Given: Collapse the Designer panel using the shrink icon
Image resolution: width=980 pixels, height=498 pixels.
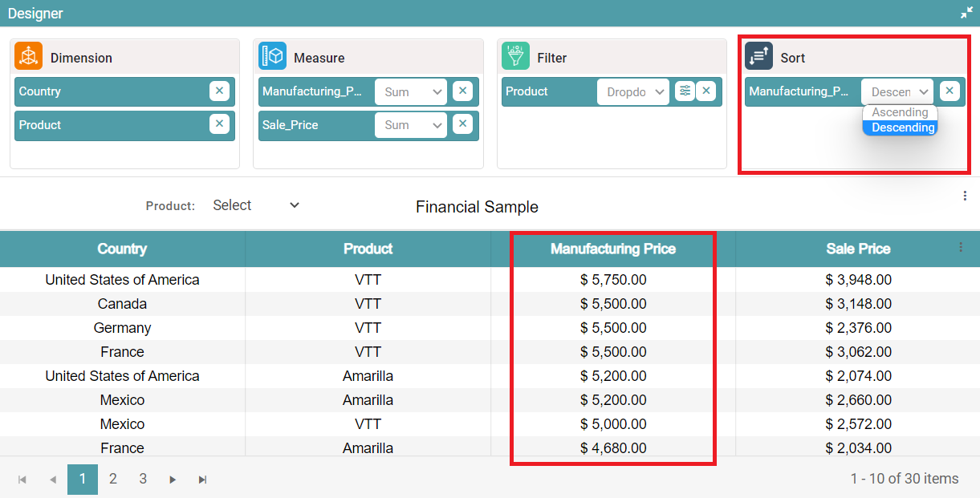Looking at the screenshot, I should (x=966, y=13).
